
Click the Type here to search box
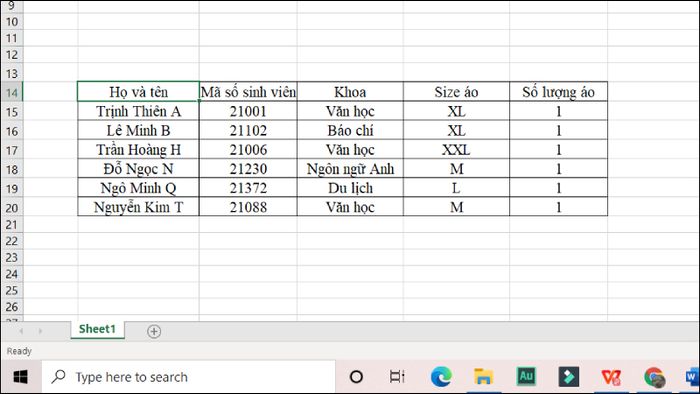(188, 377)
